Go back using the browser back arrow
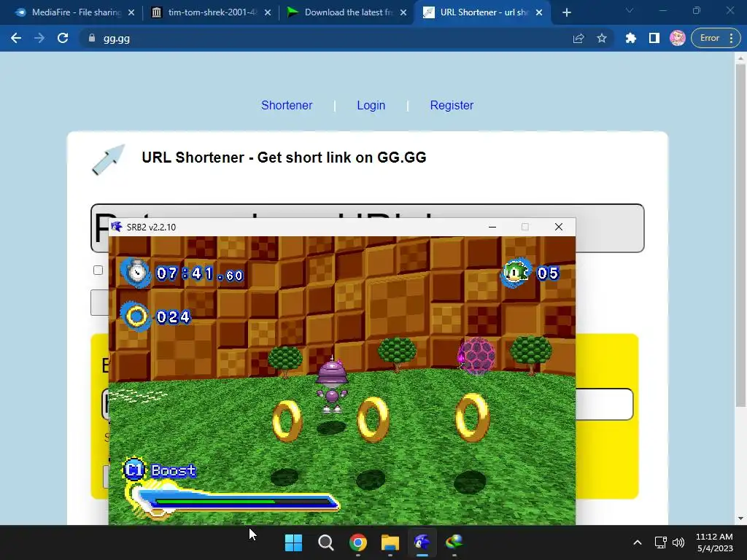This screenshot has height=560, width=747. pyautogui.click(x=16, y=38)
